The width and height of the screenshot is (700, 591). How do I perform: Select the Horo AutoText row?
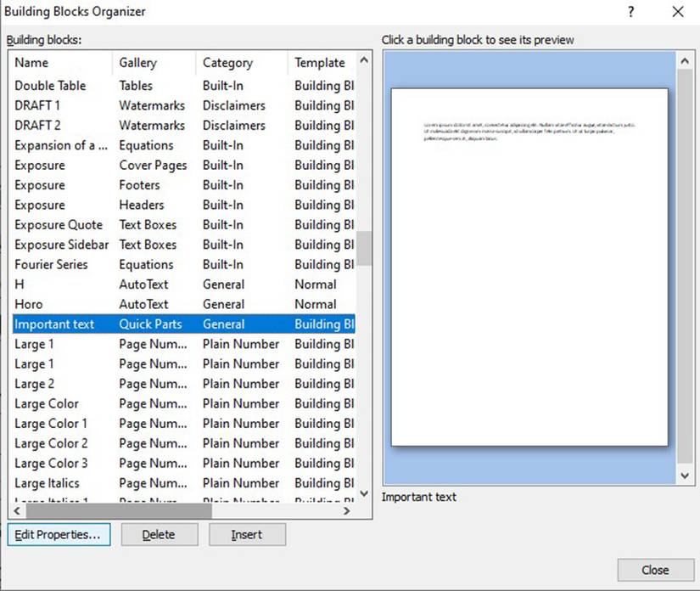(184, 304)
